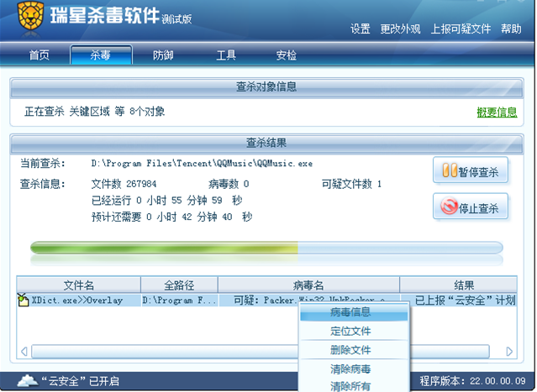Choose 清除病毒 in the context menu
Screen dimensions: 537x392
click(354, 369)
